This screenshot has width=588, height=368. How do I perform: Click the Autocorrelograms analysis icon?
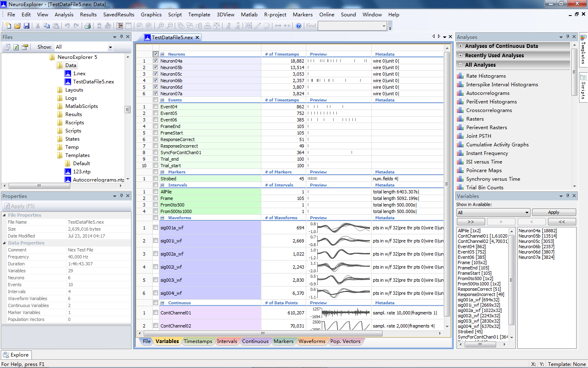pyautogui.click(x=460, y=93)
